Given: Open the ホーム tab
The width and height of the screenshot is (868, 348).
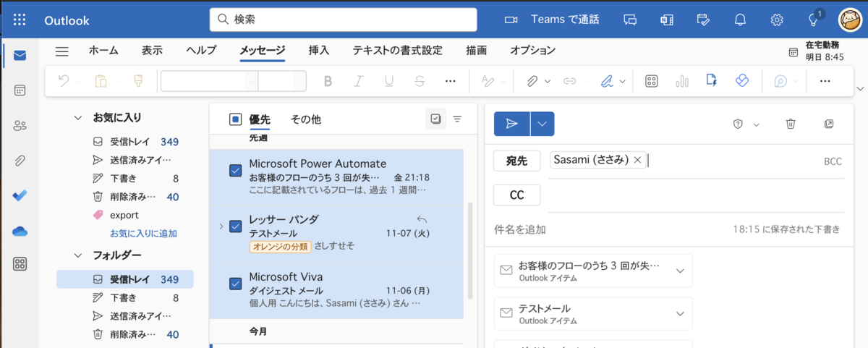Looking at the screenshot, I should tap(103, 51).
